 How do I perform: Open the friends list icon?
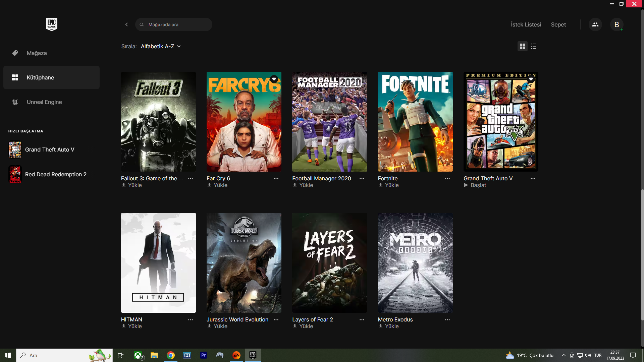click(595, 24)
